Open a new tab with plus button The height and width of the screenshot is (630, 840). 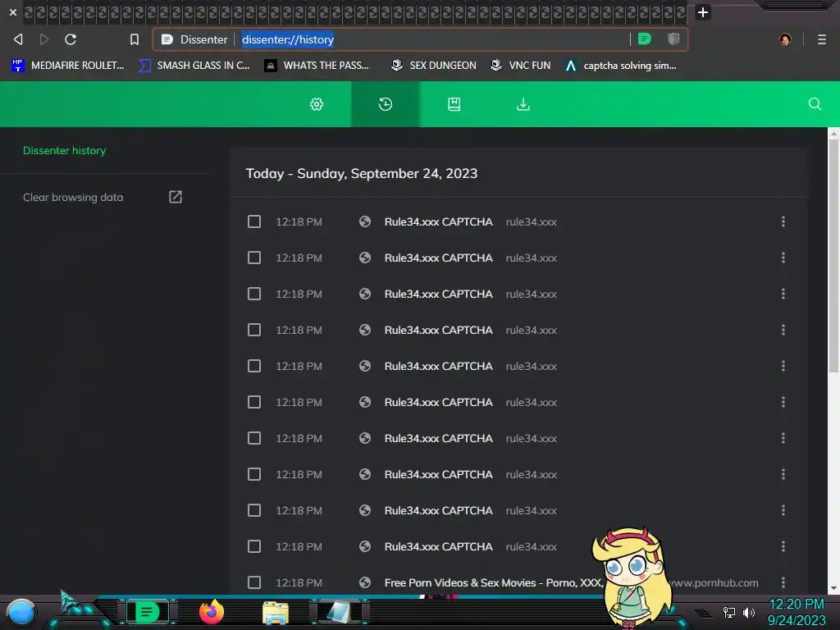(x=703, y=12)
